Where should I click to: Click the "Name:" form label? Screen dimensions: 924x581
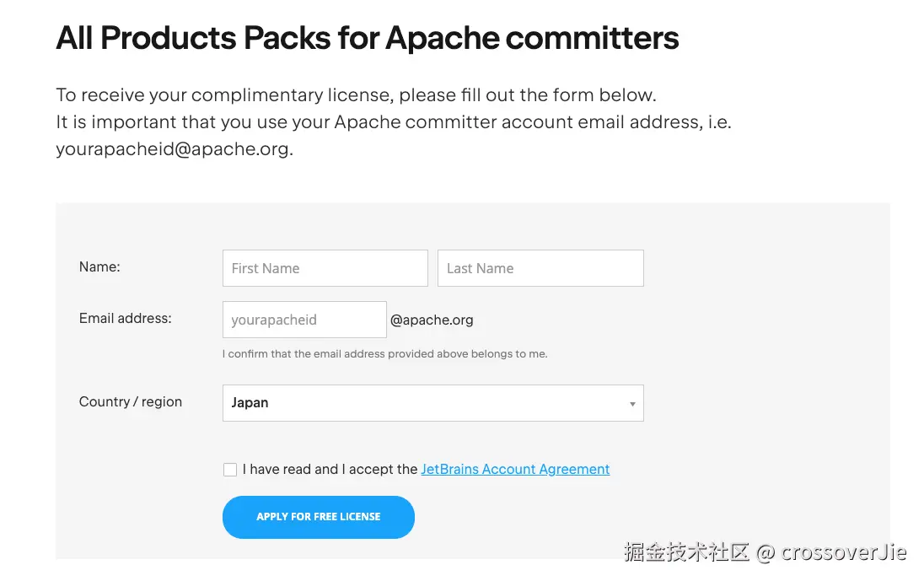(x=99, y=266)
